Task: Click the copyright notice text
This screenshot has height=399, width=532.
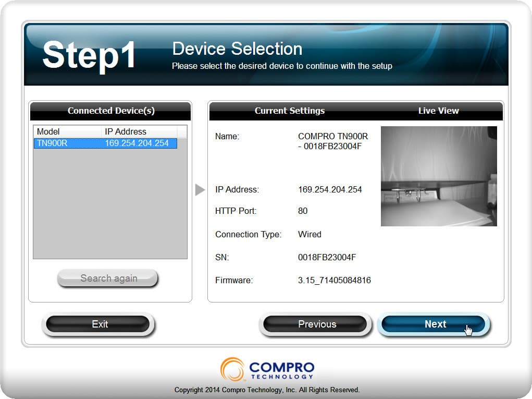Action: click(267, 390)
